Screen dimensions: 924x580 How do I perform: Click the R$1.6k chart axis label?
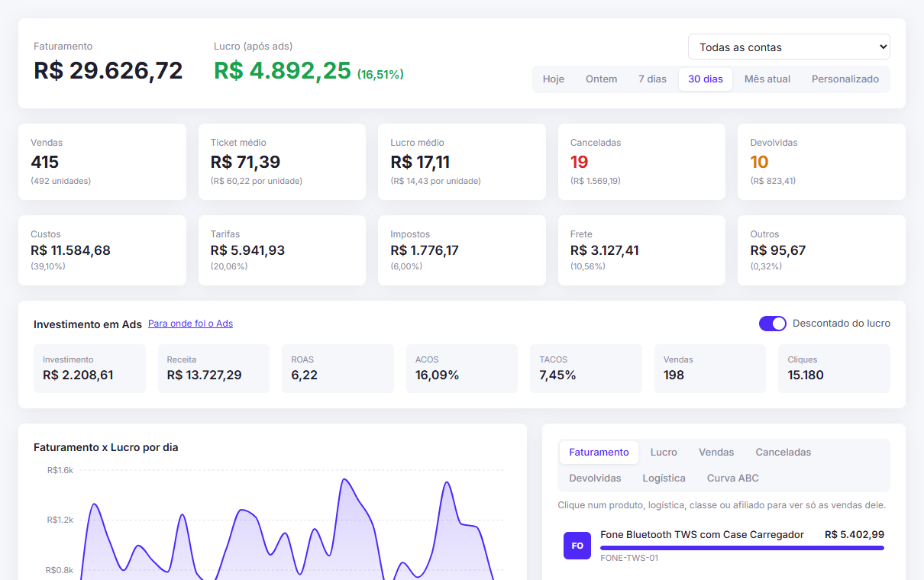(x=60, y=470)
